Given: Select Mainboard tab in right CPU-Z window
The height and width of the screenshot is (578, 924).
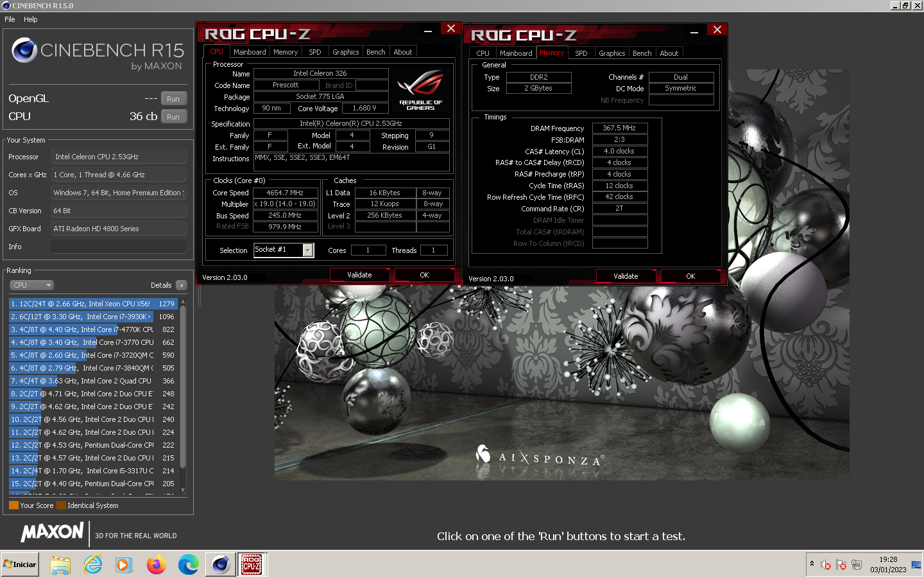Looking at the screenshot, I should tap(516, 53).
